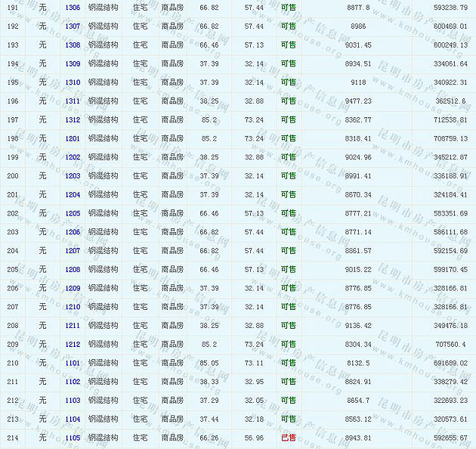Click room number 1204 link
Image resolution: width=476 pixels, height=449 pixels.
point(73,194)
